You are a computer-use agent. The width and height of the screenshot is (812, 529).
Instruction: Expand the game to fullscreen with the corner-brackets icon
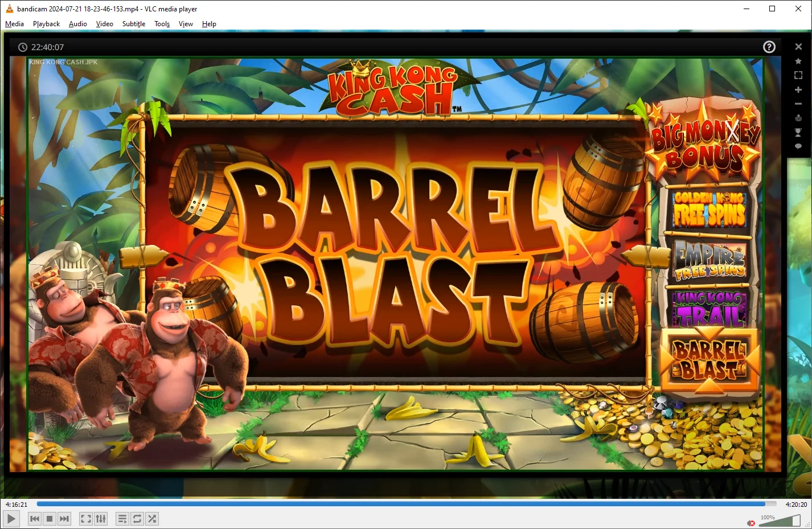click(798, 75)
